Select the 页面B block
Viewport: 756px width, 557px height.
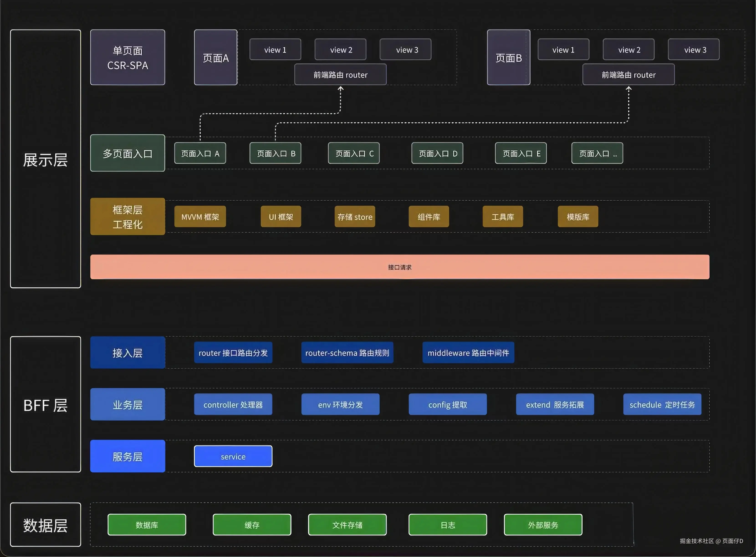coord(508,57)
